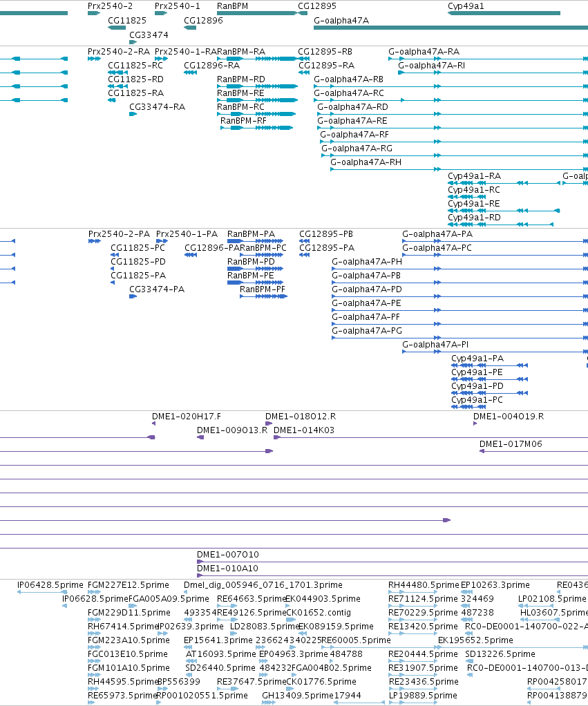Click clone DME1-017M06
Viewport: 588px width, 706px height.
pyautogui.click(x=511, y=444)
